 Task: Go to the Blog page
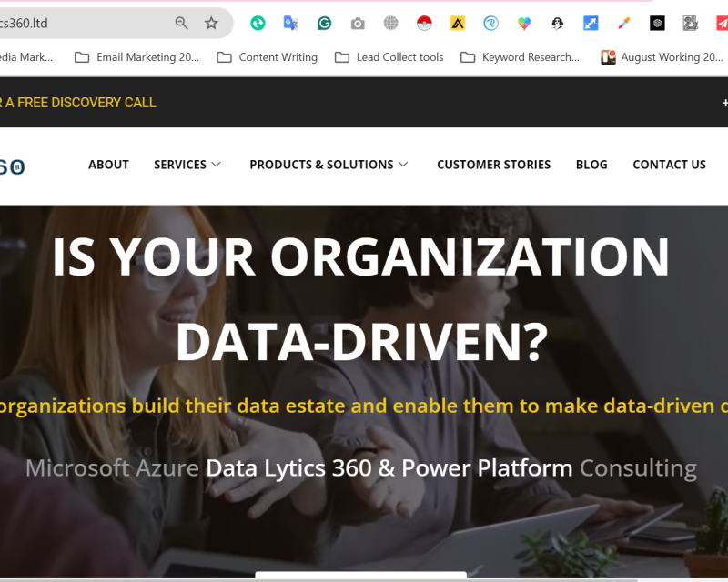(x=591, y=165)
